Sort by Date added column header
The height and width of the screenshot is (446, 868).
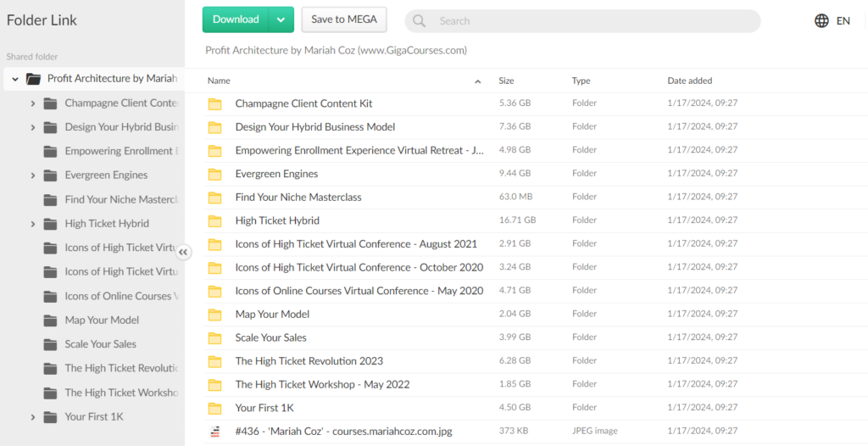689,81
